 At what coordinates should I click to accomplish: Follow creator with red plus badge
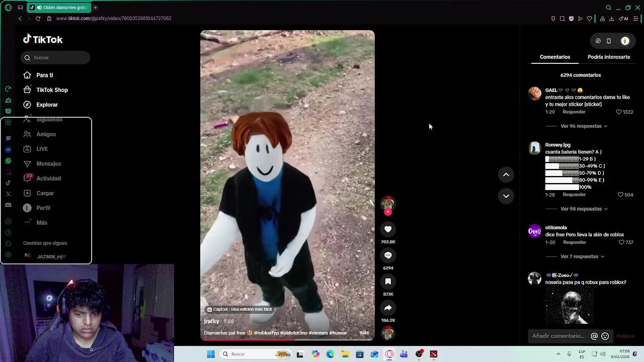tap(387, 212)
